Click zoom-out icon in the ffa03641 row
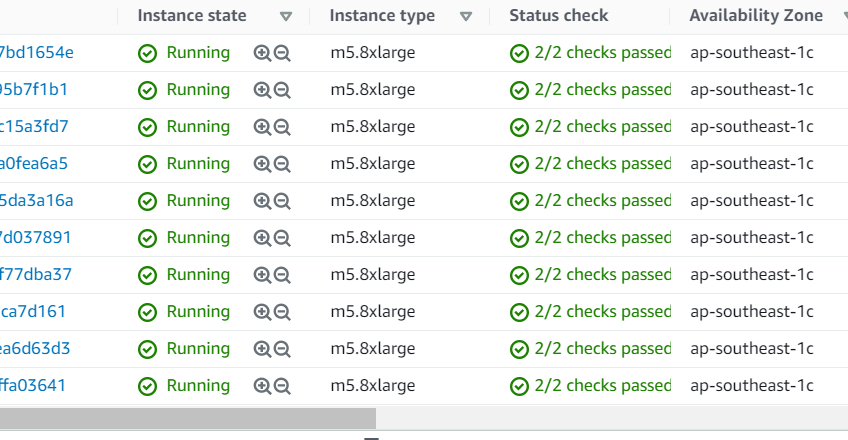Screen dimensions: 848x440 (282, 386)
